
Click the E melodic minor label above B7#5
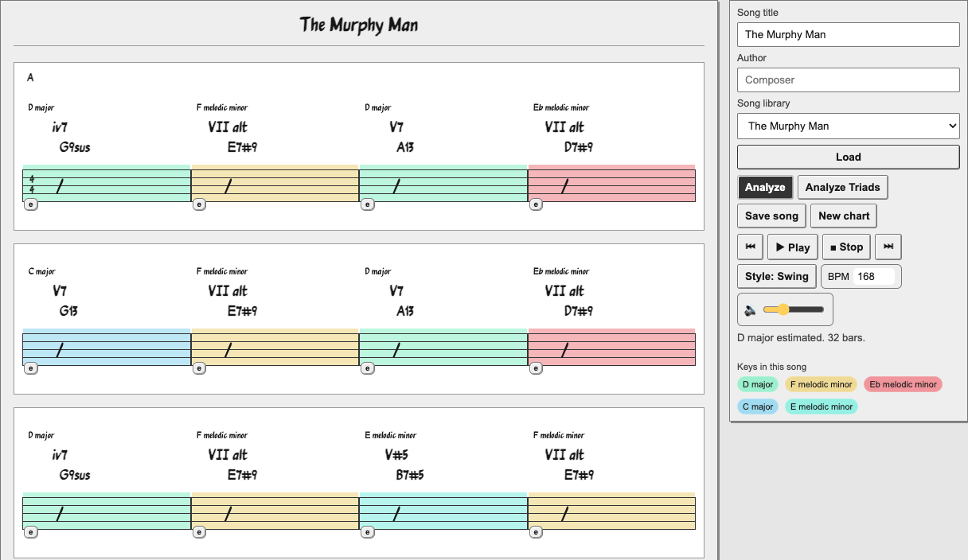coord(390,435)
